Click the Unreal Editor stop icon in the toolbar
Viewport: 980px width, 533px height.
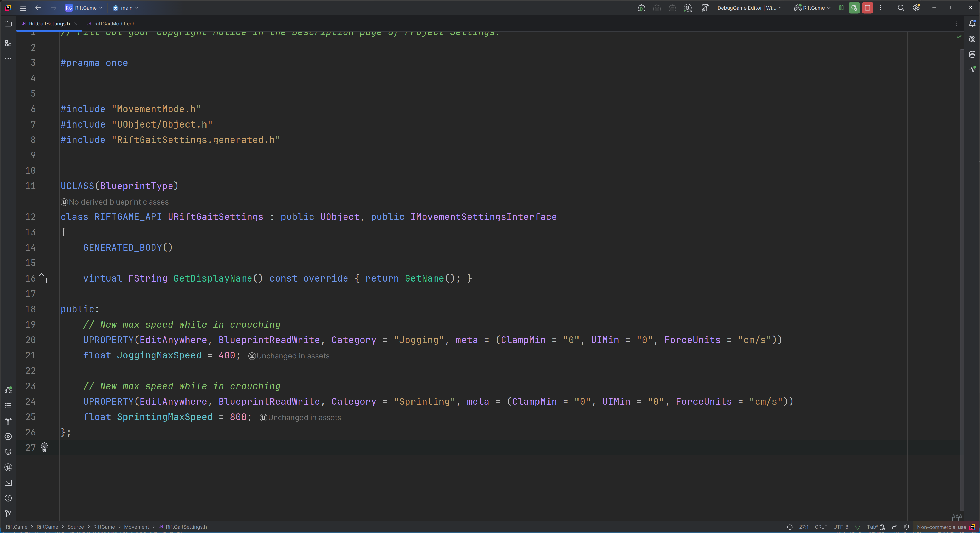tap(672, 8)
